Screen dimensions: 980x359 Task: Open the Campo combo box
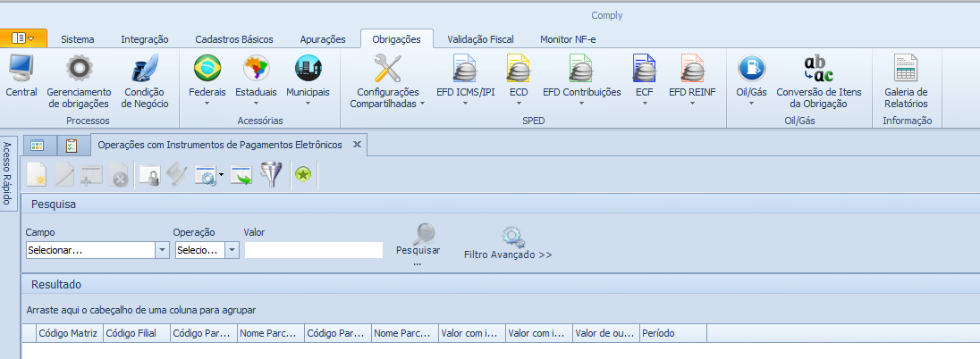point(162,250)
